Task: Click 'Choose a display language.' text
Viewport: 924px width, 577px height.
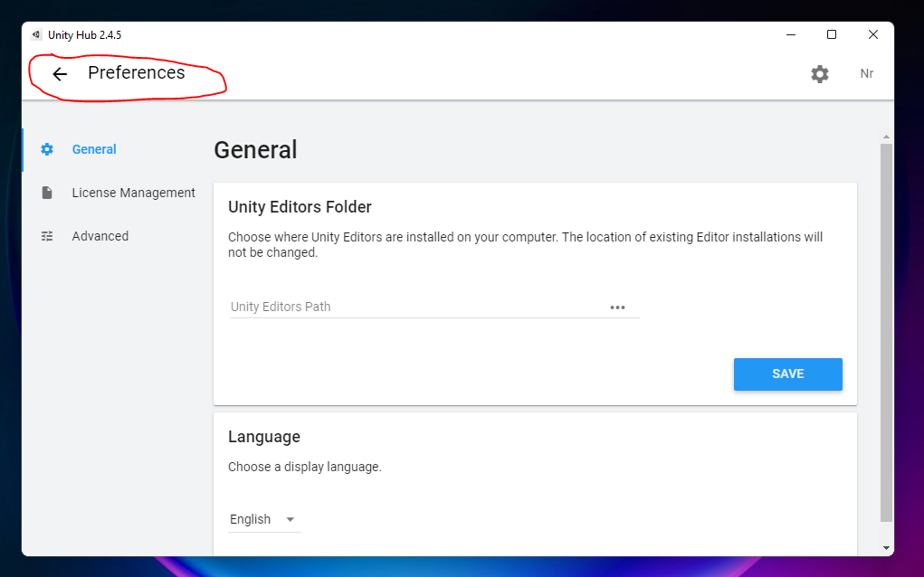Action: click(305, 467)
